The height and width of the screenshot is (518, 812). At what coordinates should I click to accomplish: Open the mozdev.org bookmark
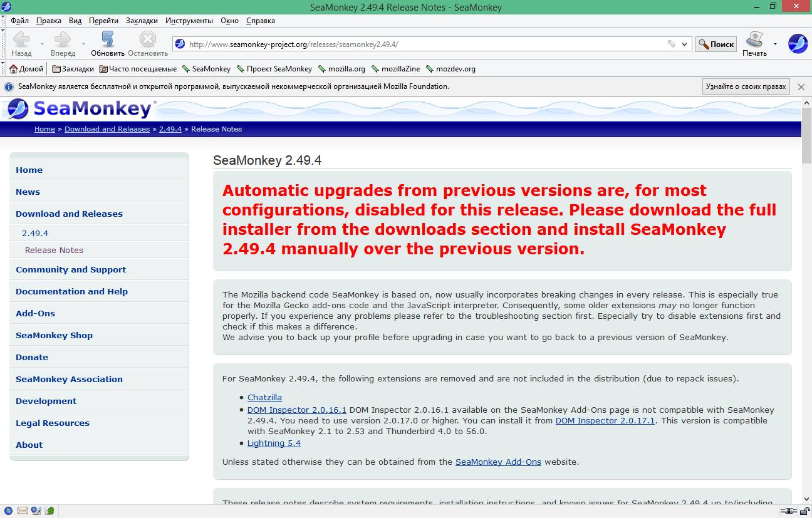450,69
